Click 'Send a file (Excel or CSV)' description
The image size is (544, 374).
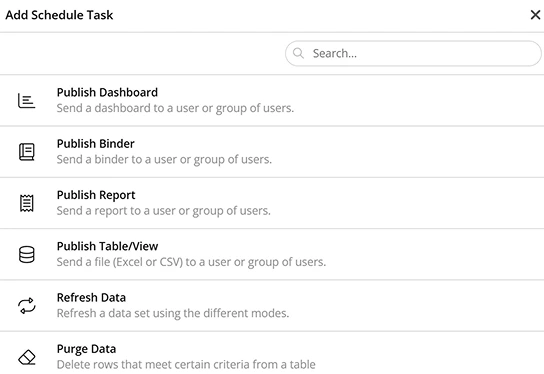click(191, 262)
